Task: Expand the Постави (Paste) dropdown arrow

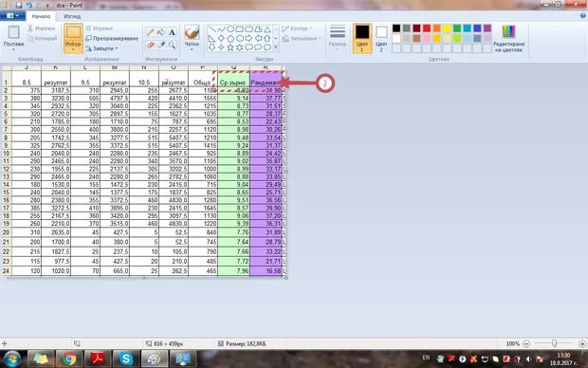Action: 13,49
